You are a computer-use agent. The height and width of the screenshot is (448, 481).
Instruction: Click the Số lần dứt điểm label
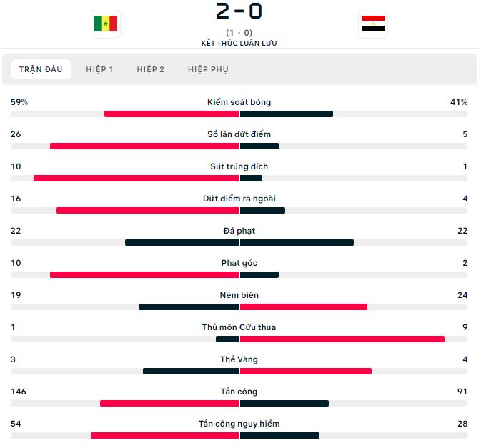[x=239, y=134]
